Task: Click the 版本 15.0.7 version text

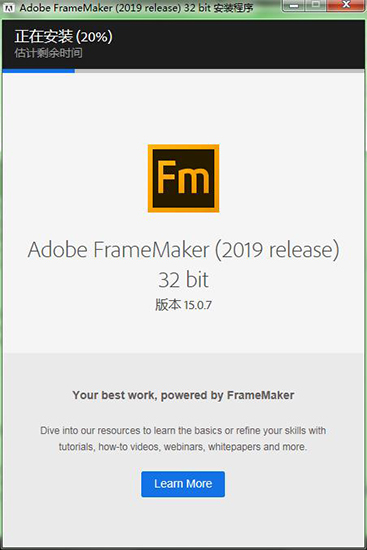Action: 184,304
